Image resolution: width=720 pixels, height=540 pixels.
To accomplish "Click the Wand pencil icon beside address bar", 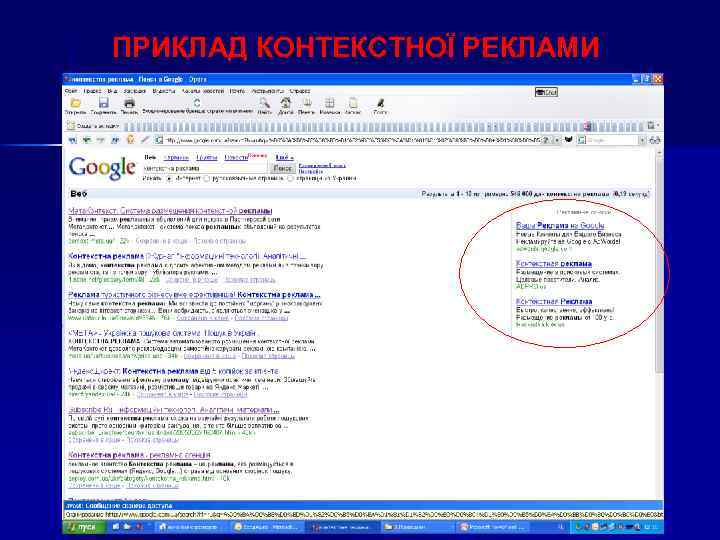I will tap(145, 140).
